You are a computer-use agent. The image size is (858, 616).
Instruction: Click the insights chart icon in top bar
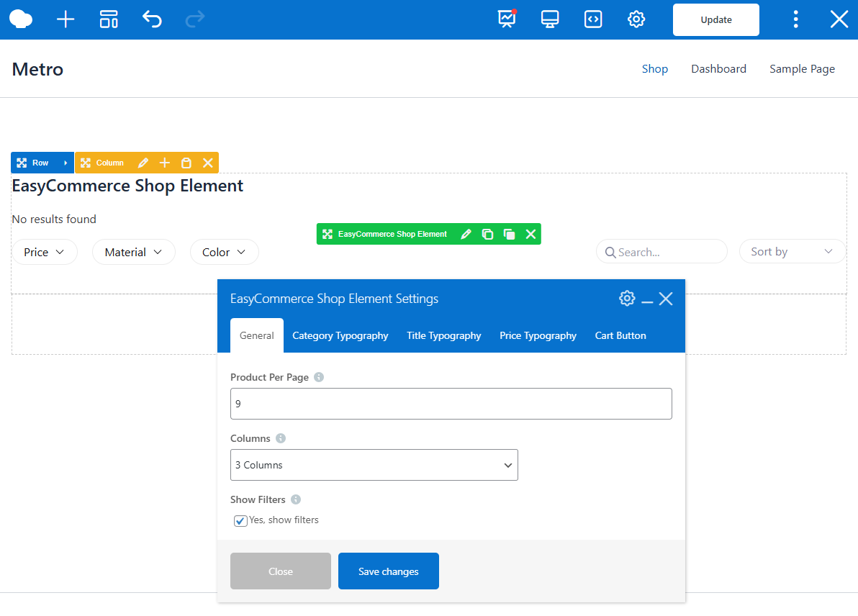pyautogui.click(x=507, y=19)
